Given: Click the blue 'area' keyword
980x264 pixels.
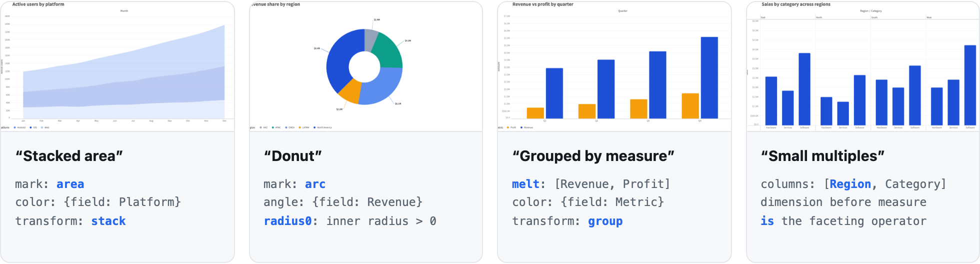Looking at the screenshot, I should tap(70, 184).
